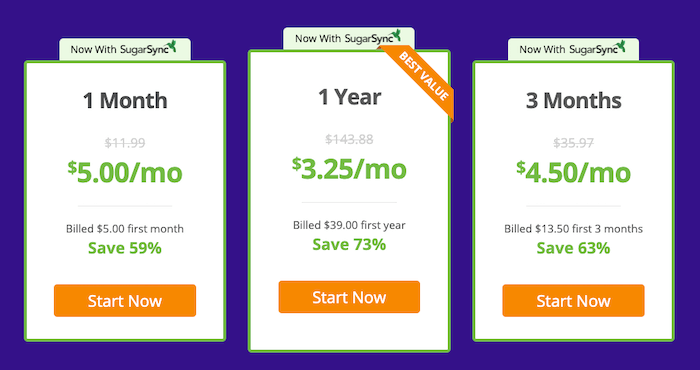Select the Now With SugarSync tab above 1 Month
The image size is (700, 370).
[125, 49]
